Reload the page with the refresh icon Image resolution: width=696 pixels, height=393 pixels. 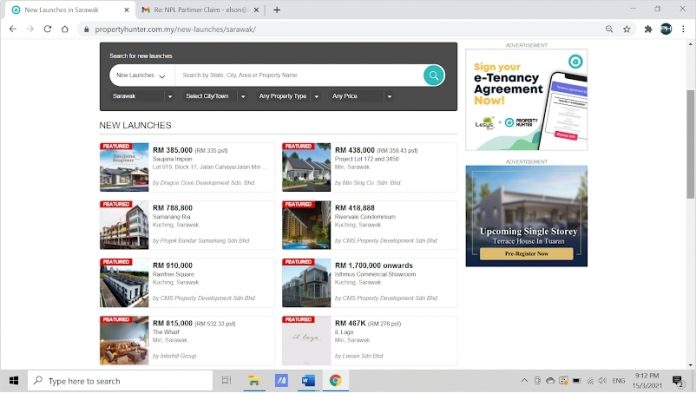point(47,29)
